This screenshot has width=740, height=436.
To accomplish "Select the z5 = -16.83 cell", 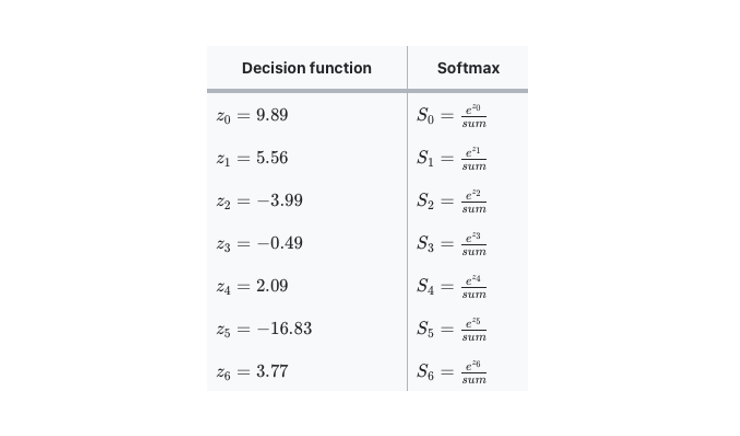I will click(264, 329).
